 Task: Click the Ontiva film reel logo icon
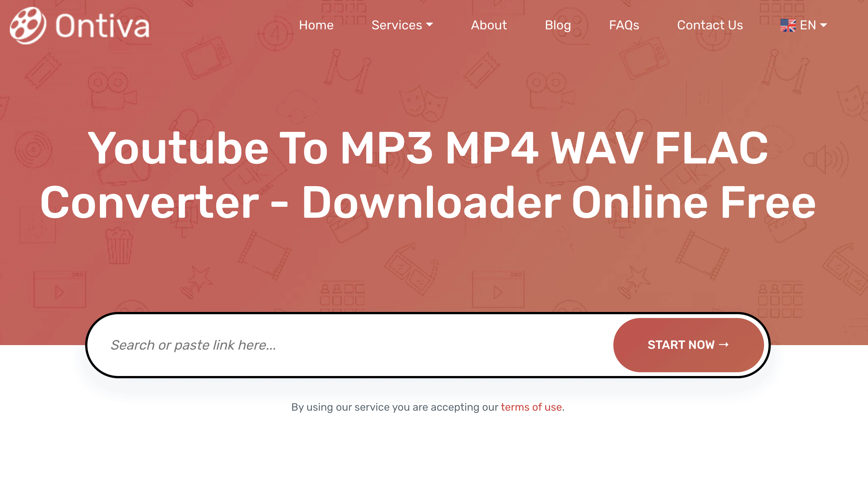tap(28, 24)
